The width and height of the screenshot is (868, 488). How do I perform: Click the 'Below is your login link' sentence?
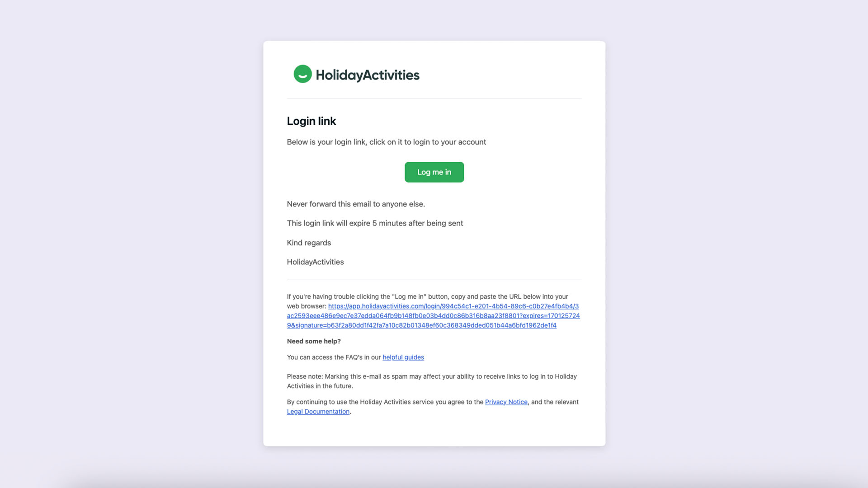tap(386, 142)
